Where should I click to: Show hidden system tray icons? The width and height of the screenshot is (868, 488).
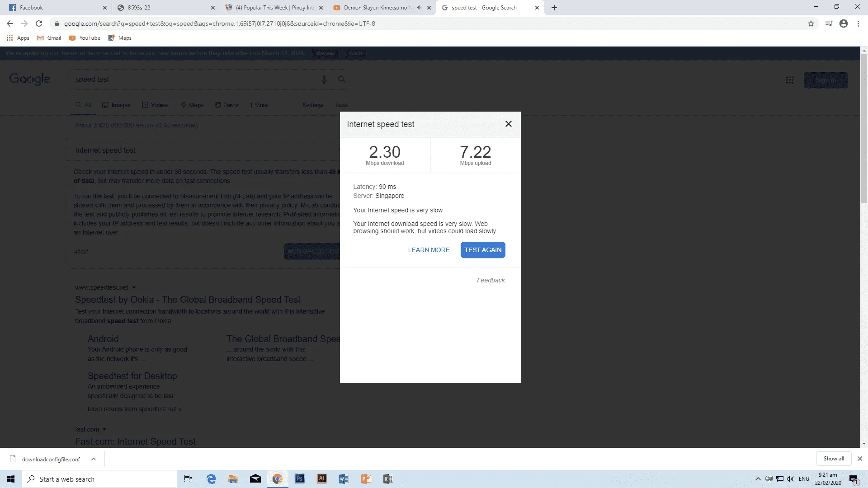[758, 479]
